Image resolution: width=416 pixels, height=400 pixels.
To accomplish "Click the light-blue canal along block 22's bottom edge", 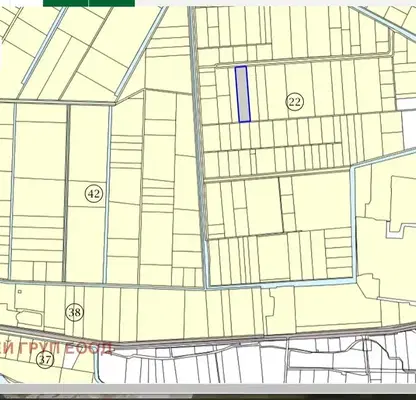I will point(280,283).
